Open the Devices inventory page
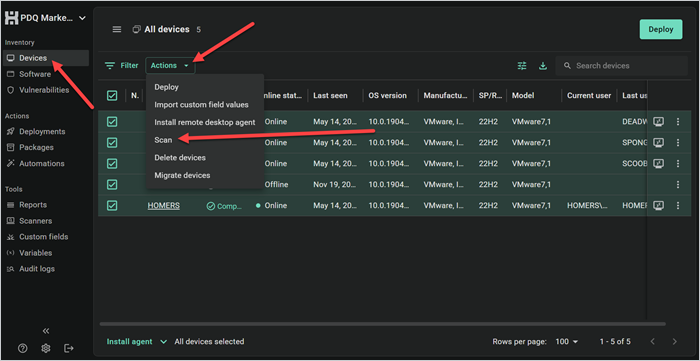Screen dimensions: 700x361 point(46,58)
